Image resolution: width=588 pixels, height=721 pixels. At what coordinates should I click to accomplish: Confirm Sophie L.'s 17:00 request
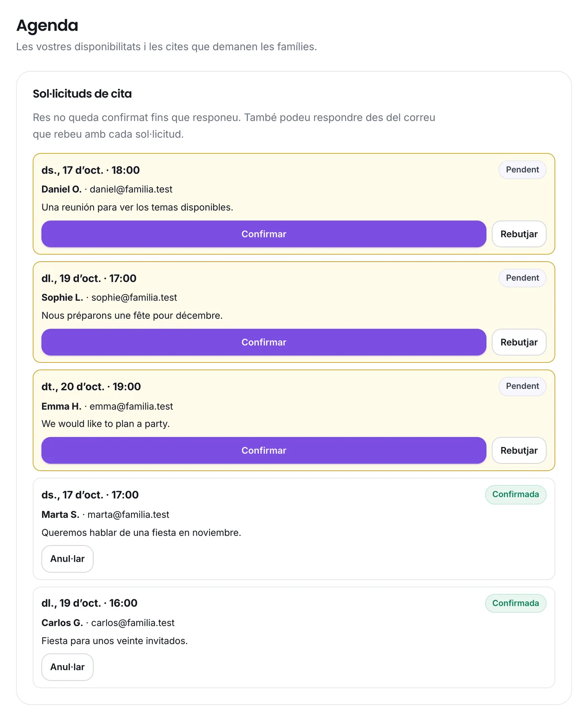[x=264, y=342]
